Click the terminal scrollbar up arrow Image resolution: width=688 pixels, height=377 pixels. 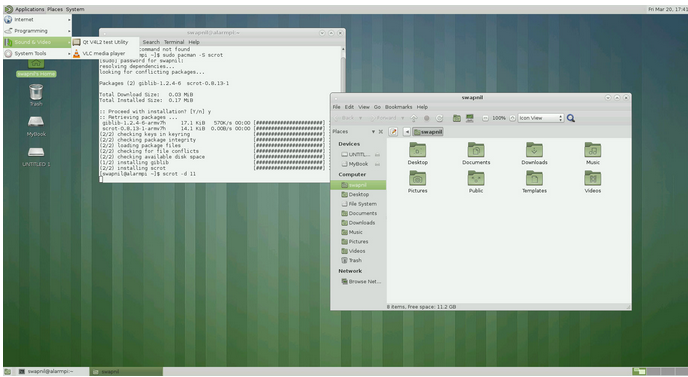click(343, 49)
